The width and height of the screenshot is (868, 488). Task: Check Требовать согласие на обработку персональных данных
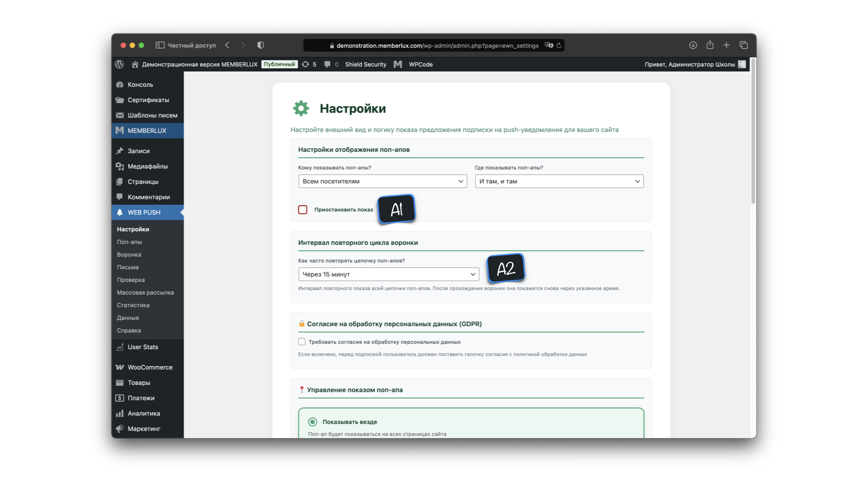302,342
